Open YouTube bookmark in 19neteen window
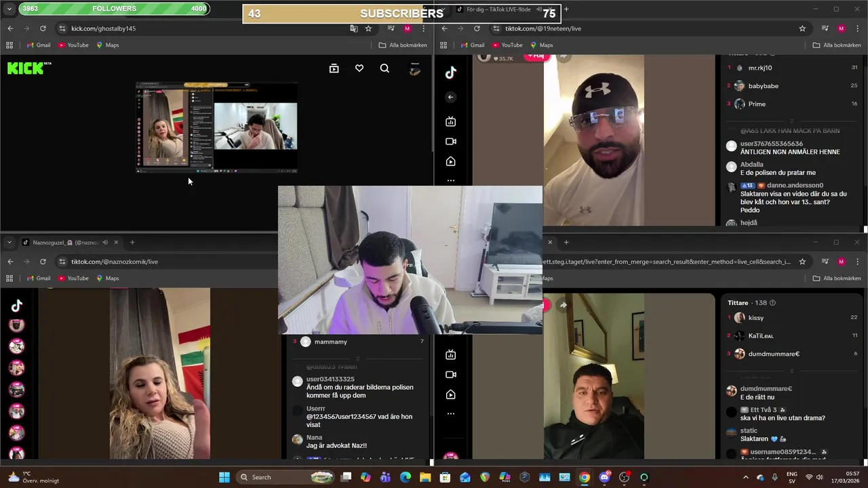The image size is (868, 488). pyautogui.click(x=506, y=45)
